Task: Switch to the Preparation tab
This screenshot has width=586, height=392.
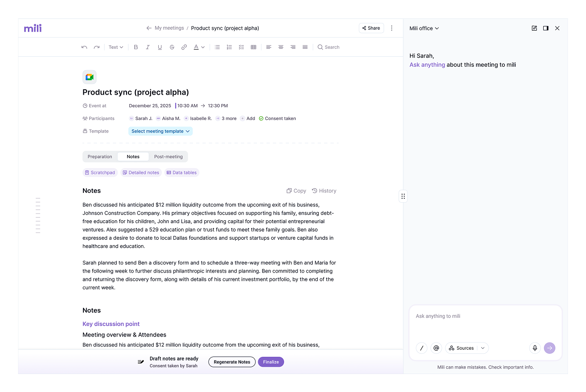Action: click(x=100, y=157)
